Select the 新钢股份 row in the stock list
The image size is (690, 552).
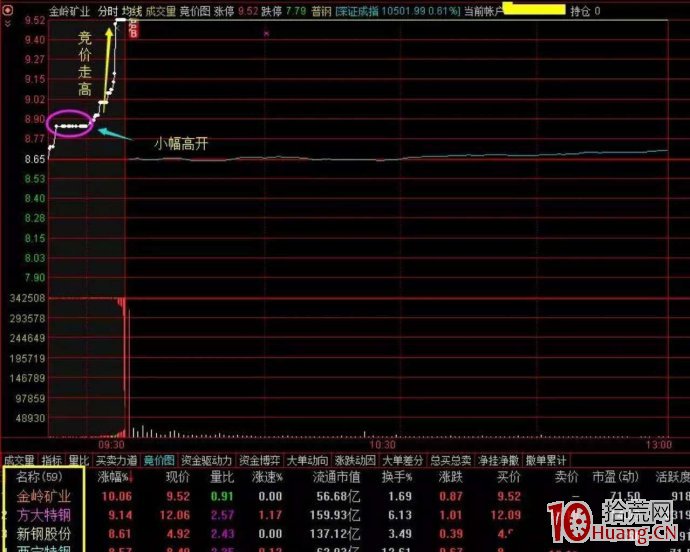pyautogui.click(x=345, y=534)
